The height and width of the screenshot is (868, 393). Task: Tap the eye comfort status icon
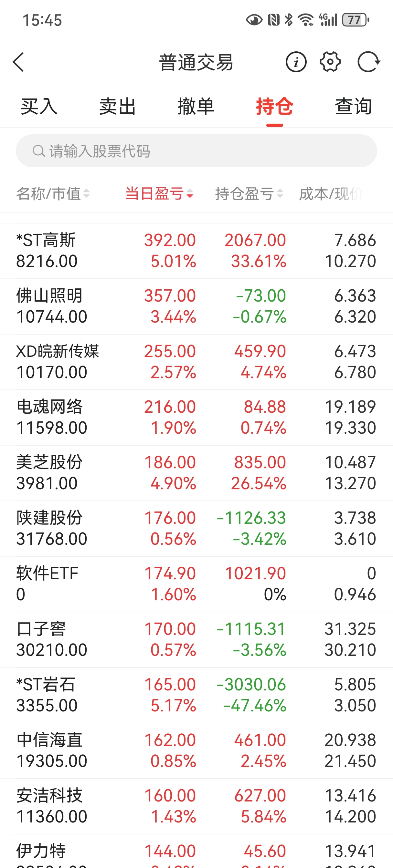coord(254,20)
